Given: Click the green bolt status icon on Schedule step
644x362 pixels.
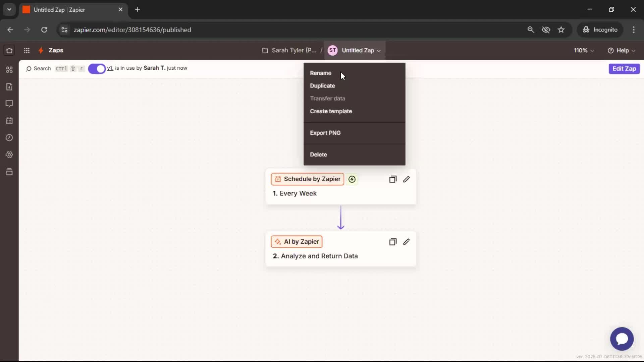Looking at the screenshot, I should [x=352, y=179].
